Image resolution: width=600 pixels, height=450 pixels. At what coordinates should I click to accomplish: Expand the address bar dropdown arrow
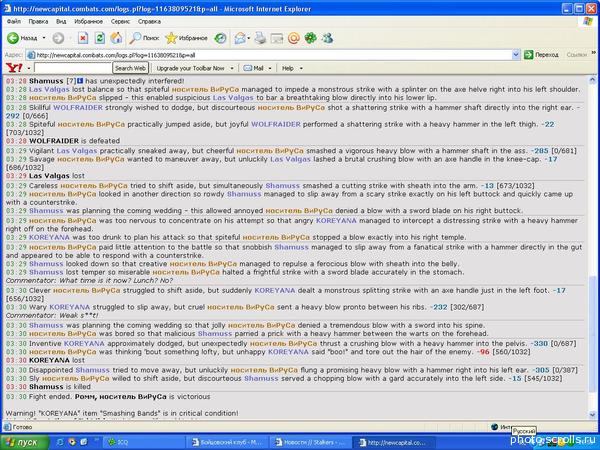coord(516,55)
